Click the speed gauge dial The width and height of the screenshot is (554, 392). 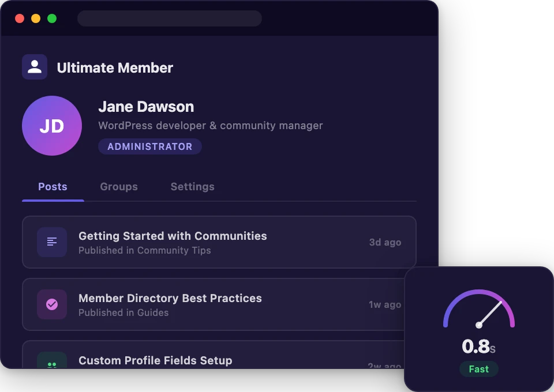pos(479,309)
